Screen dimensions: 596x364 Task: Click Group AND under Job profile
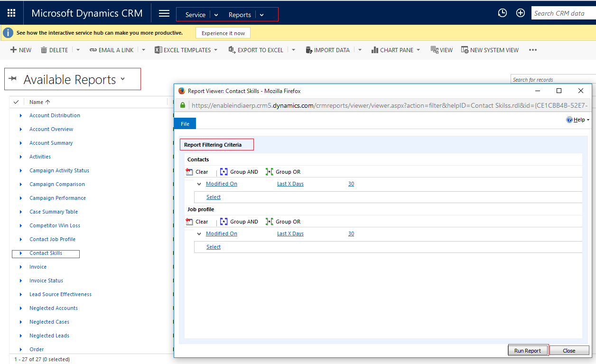239,222
